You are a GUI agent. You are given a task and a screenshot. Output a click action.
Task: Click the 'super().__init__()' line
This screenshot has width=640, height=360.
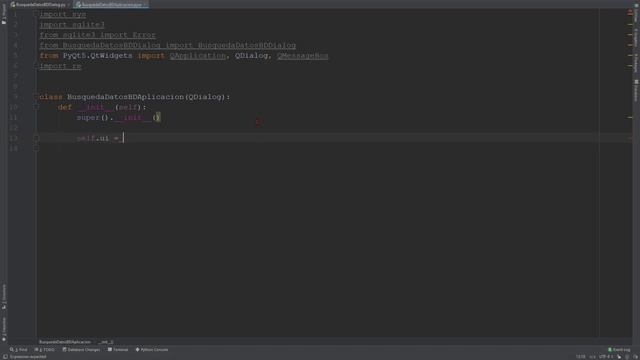[119, 118]
